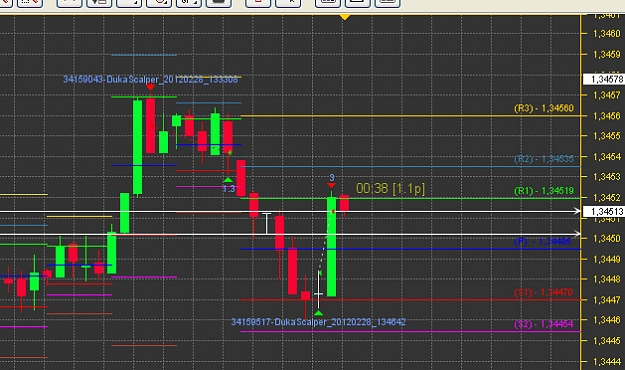Viewport: 625px width, 370px height.
Task: Click the green buy arrow above 1.3
Action: coord(228,180)
